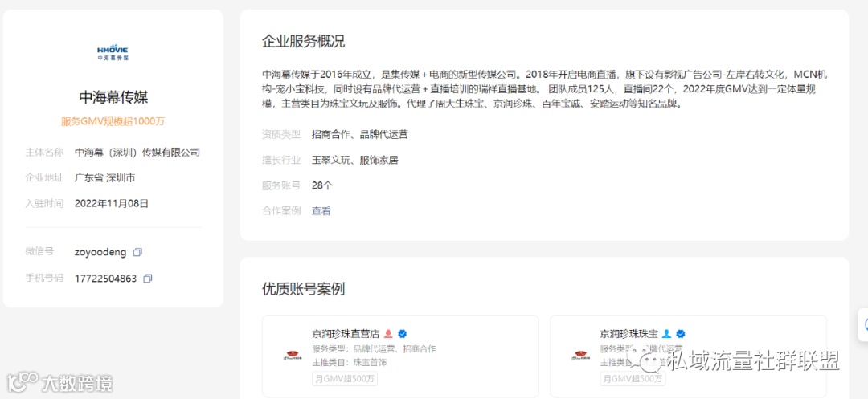Click 服务类型: 品牌代运营、招商合作 on 京润珍珠直营店

375,348
